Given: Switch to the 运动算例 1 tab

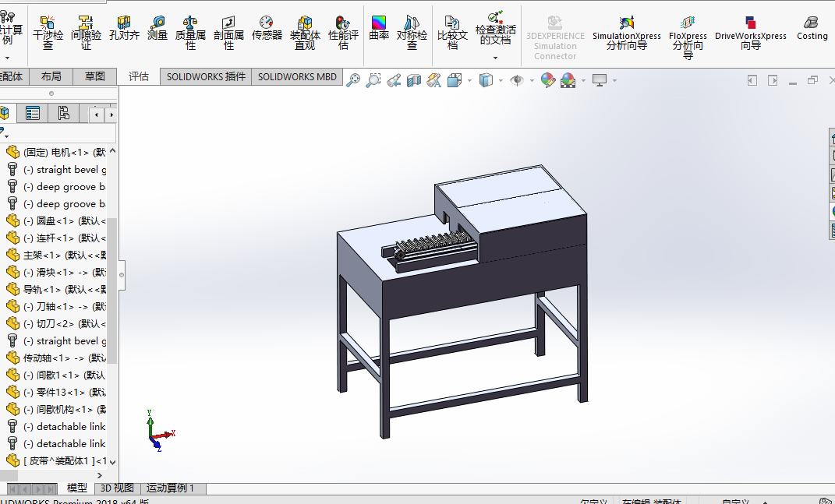Looking at the screenshot, I should (x=175, y=488).
